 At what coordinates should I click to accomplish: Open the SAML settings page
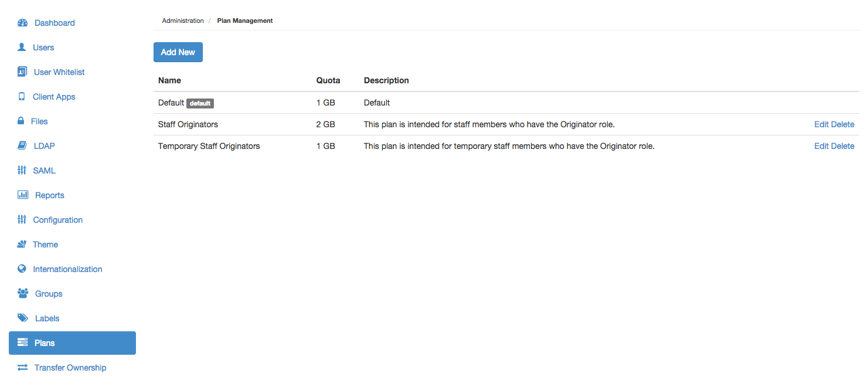click(44, 171)
